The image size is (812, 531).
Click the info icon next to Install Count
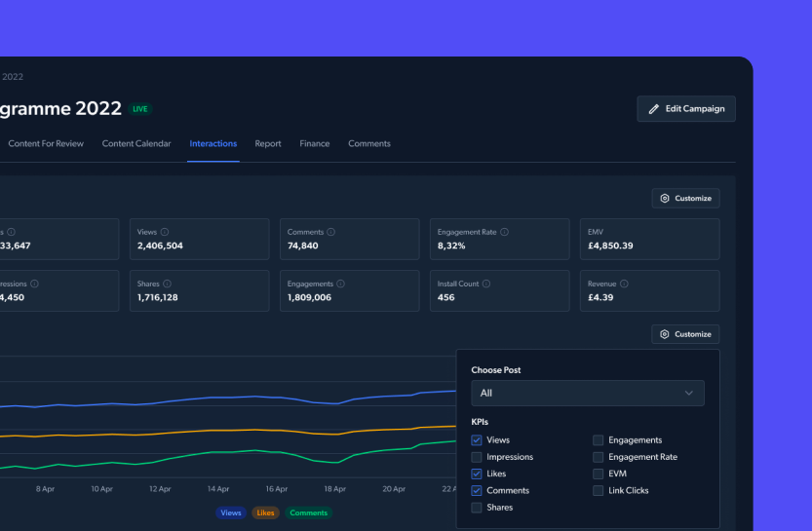coord(486,284)
